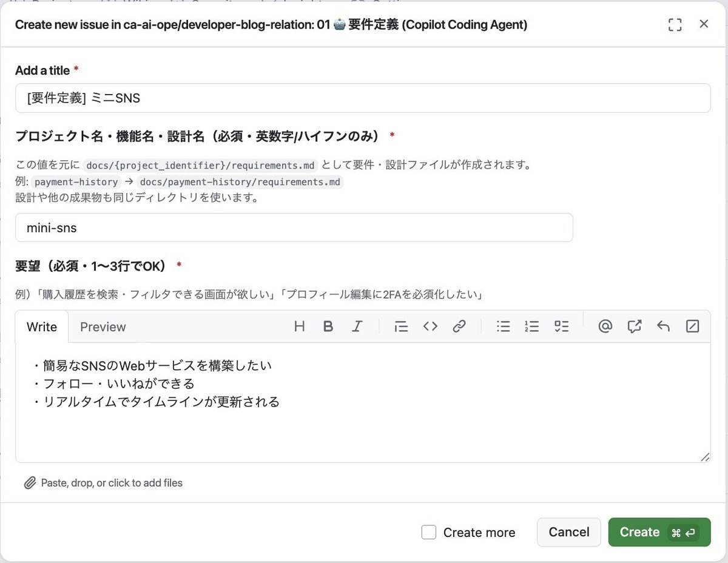Apply heading formatting in the editor

pyautogui.click(x=299, y=326)
